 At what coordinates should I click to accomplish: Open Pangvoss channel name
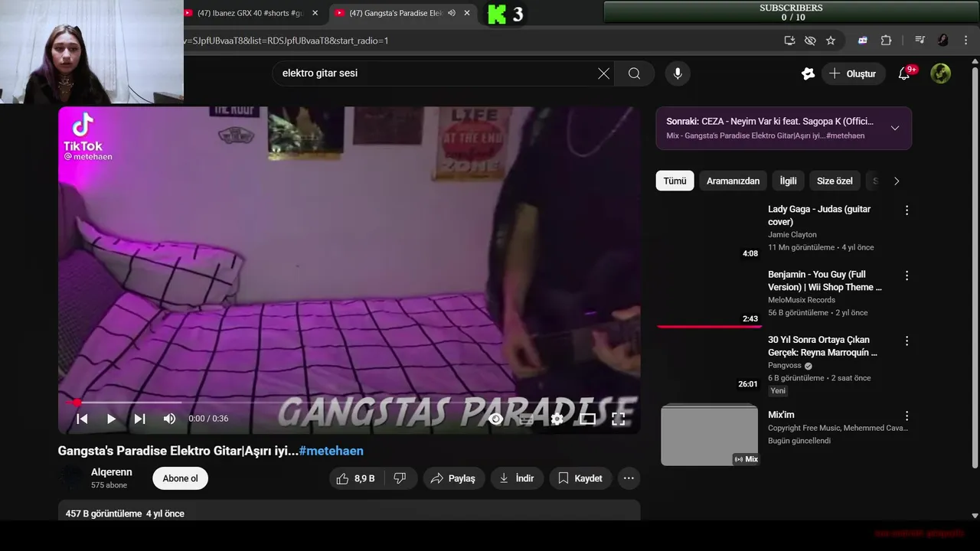[x=785, y=366]
